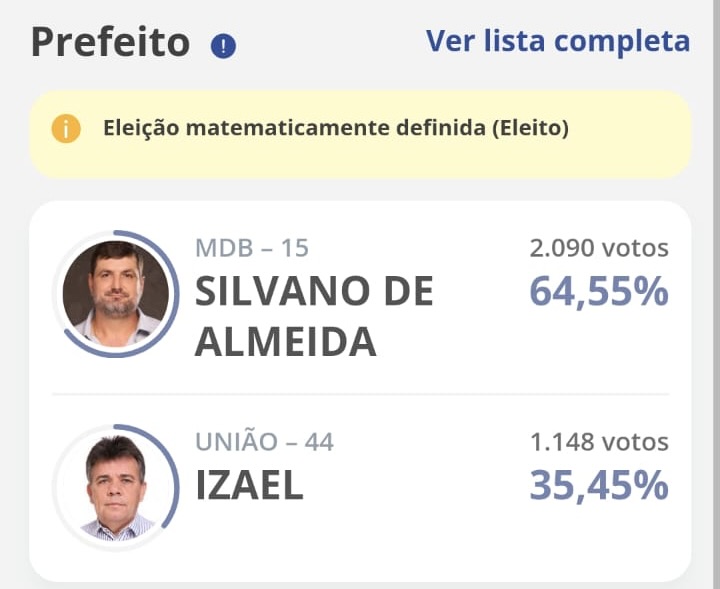The image size is (720, 589).
Task: Select the SILVANO DE ALMEIDA candidate name
Action: pyautogui.click(x=314, y=316)
